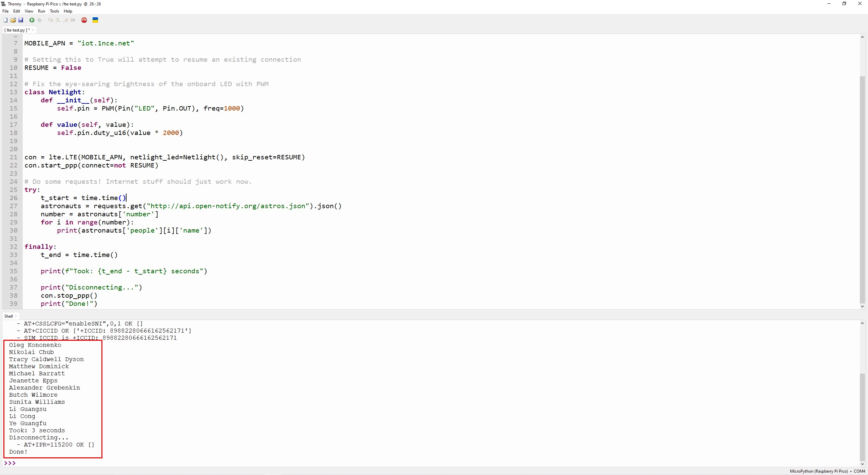Image resolution: width=868 pixels, height=475 pixels.
Task: Click the Step into icon
Action: (x=58, y=20)
